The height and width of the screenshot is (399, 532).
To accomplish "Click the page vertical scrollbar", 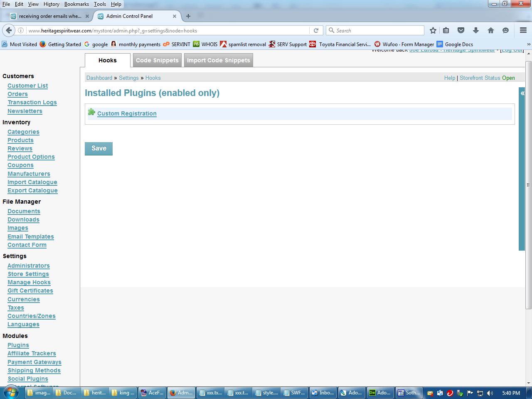I will [x=528, y=185].
